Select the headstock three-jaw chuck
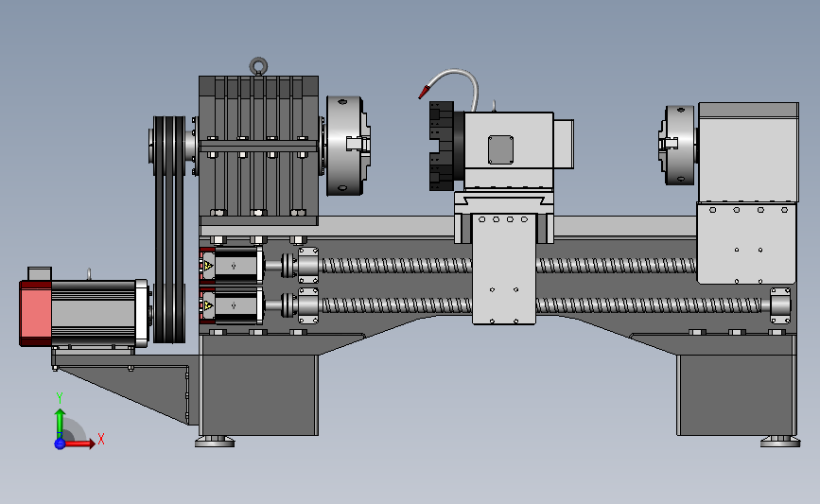Screen dimensions: 820x504 point(347,146)
